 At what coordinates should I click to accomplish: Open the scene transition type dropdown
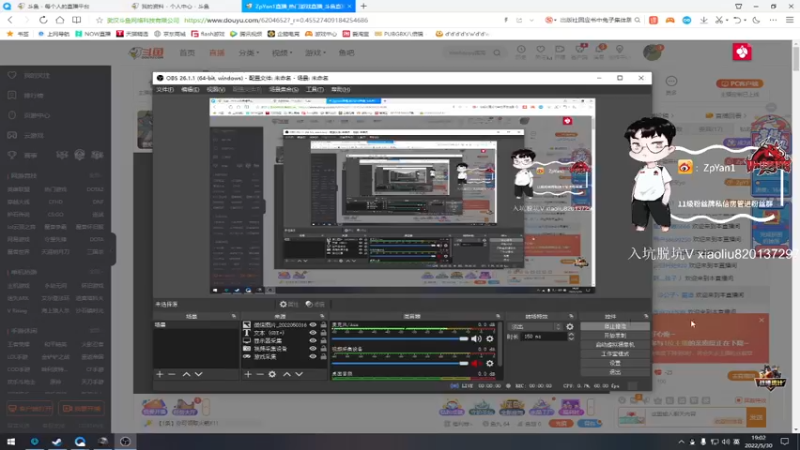(536, 327)
